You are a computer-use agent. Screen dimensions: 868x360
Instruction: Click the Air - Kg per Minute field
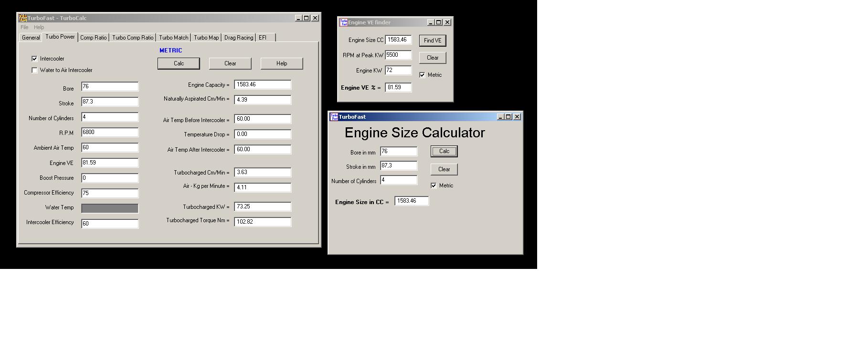(263, 187)
